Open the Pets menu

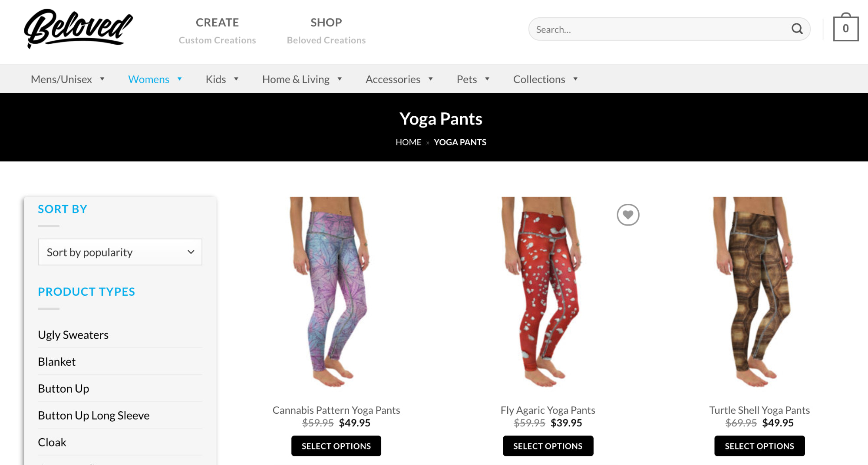pos(466,79)
